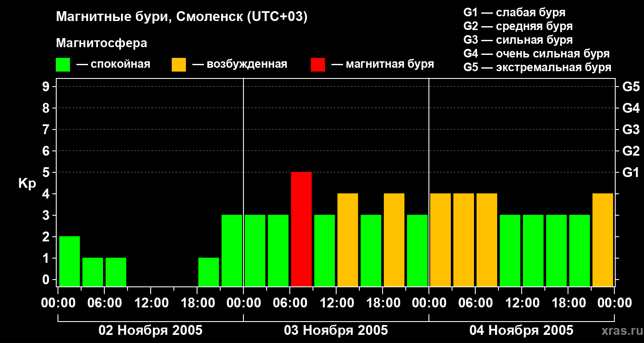Click the G5 label on right axis
Screen dimensions: 644x343
coord(631,87)
